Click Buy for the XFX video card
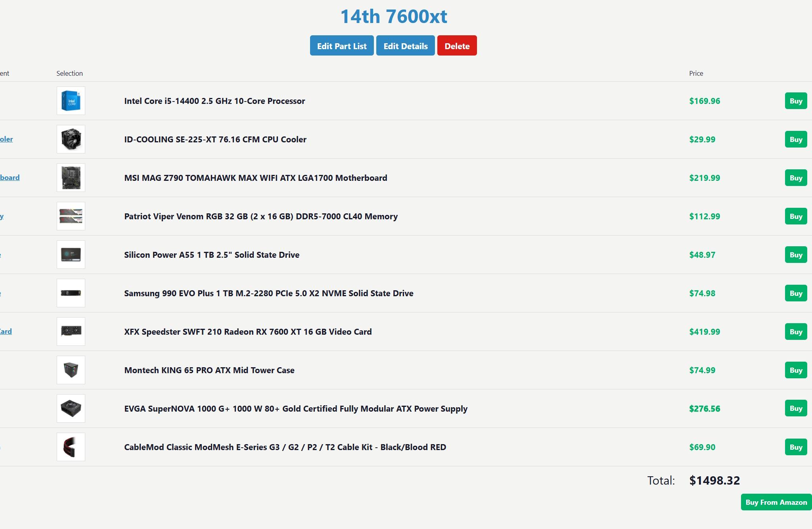Screen dimensions: 812x529 796,332
